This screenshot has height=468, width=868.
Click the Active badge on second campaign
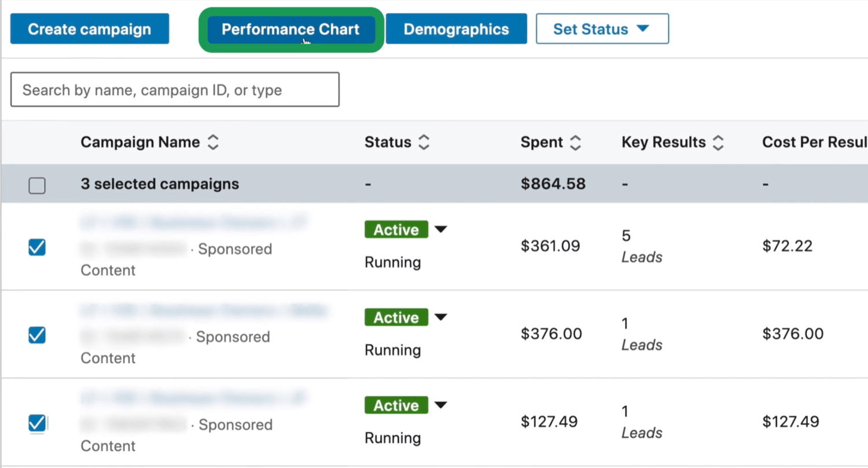396,317
